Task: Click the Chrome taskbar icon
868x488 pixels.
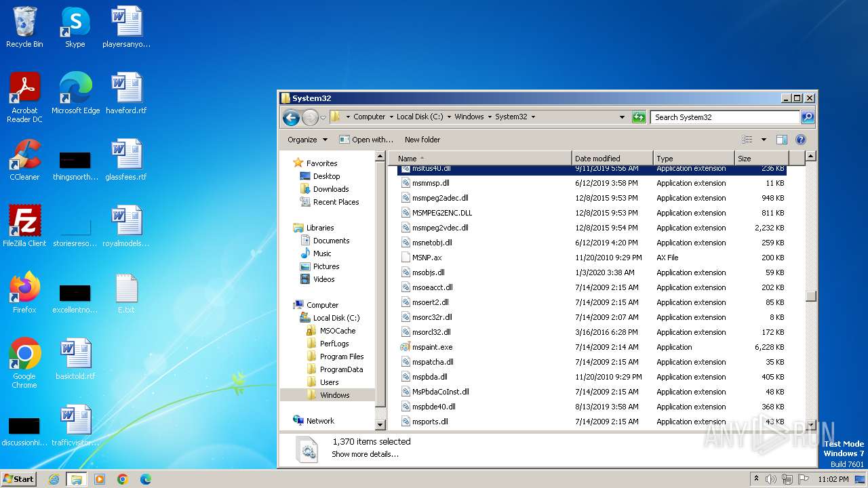Action: click(123, 479)
